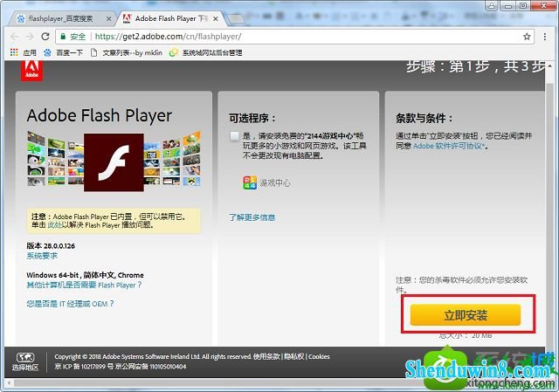Switch to the flashplayer Baidu search tab
The image size is (559, 392).
click(60, 18)
